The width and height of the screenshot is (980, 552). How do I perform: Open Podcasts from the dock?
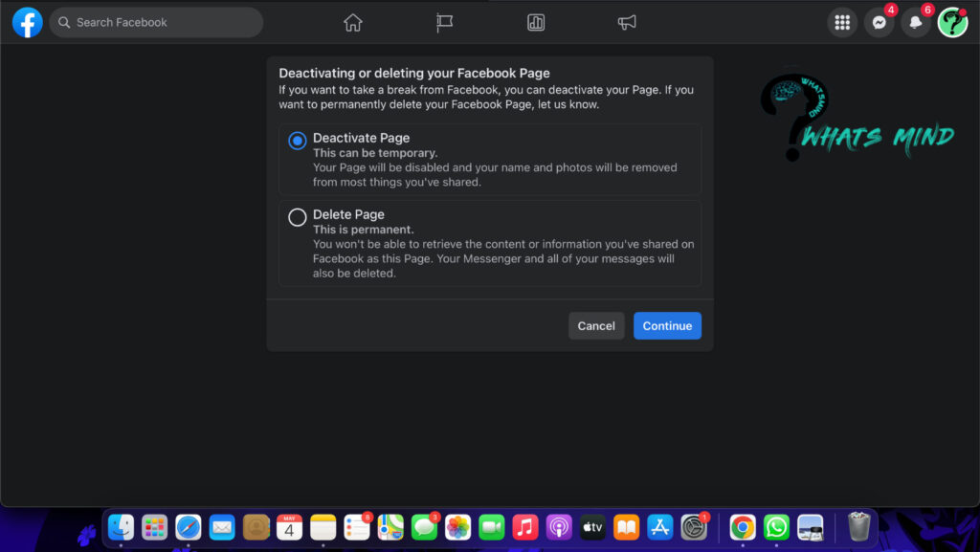click(x=559, y=528)
